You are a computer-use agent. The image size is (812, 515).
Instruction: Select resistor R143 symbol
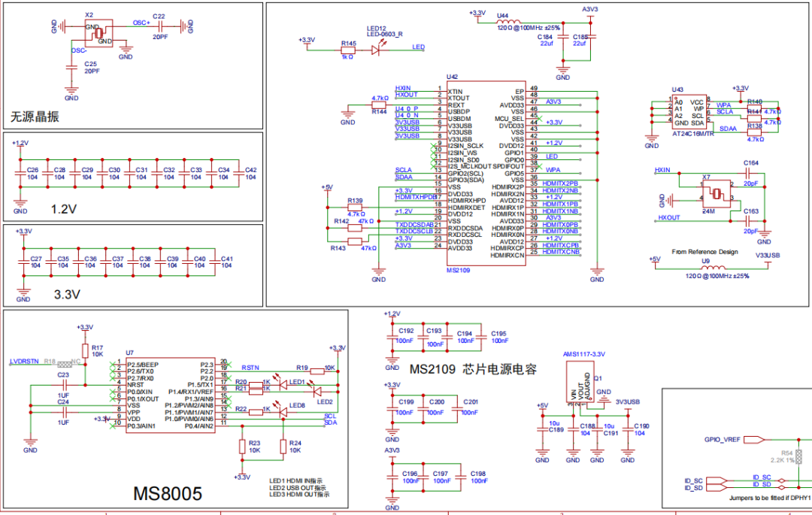click(x=355, y=241)
